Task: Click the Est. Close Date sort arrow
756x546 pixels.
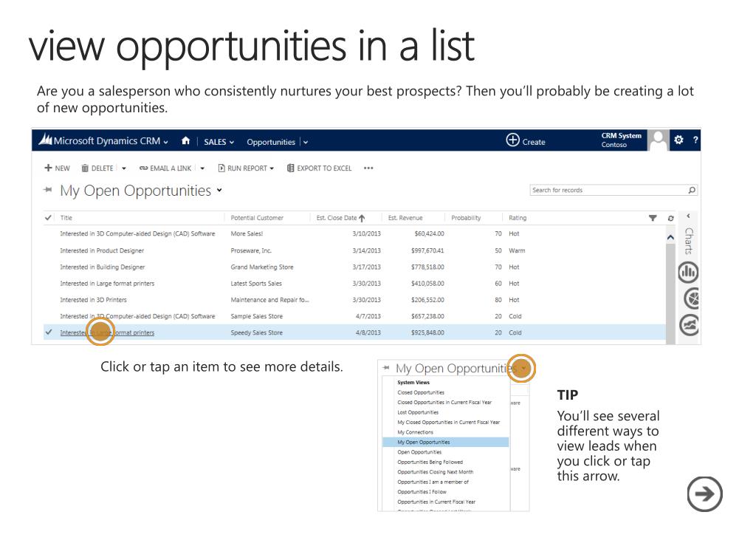Action: 362,218
